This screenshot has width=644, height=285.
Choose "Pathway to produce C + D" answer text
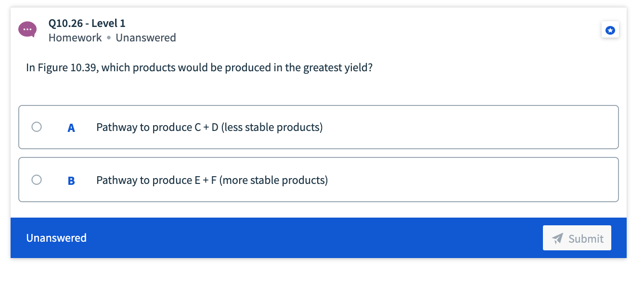click(x=157, y=128)
